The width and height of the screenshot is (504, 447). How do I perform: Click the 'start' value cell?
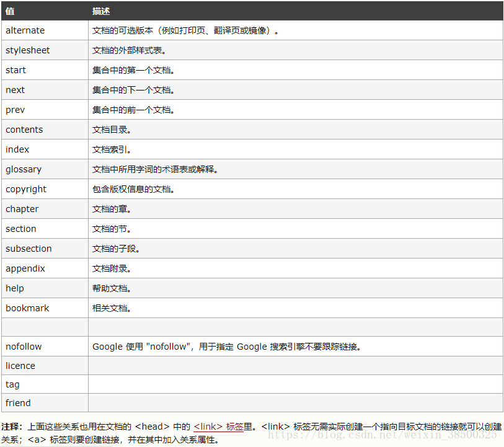(x=45, y=70)
